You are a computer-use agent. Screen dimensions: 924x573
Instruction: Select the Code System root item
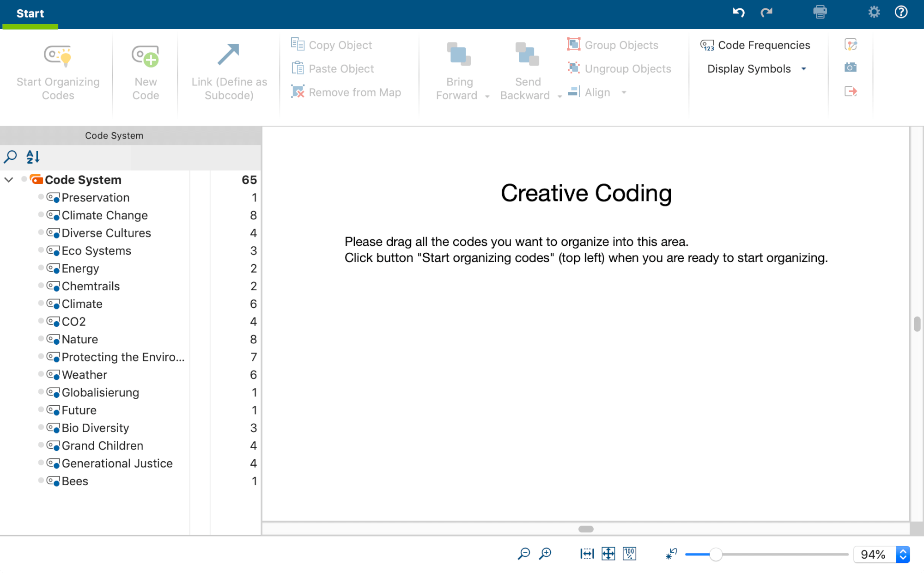83,180
